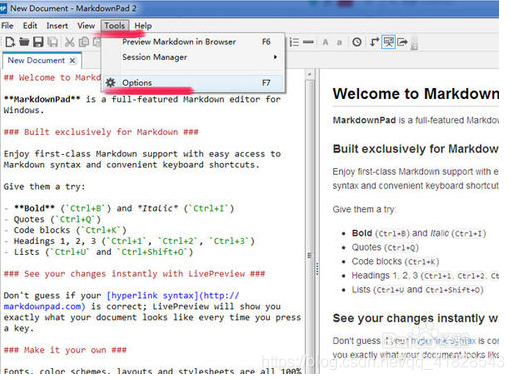
Task: Open the View menu
Action: [86, 26]
